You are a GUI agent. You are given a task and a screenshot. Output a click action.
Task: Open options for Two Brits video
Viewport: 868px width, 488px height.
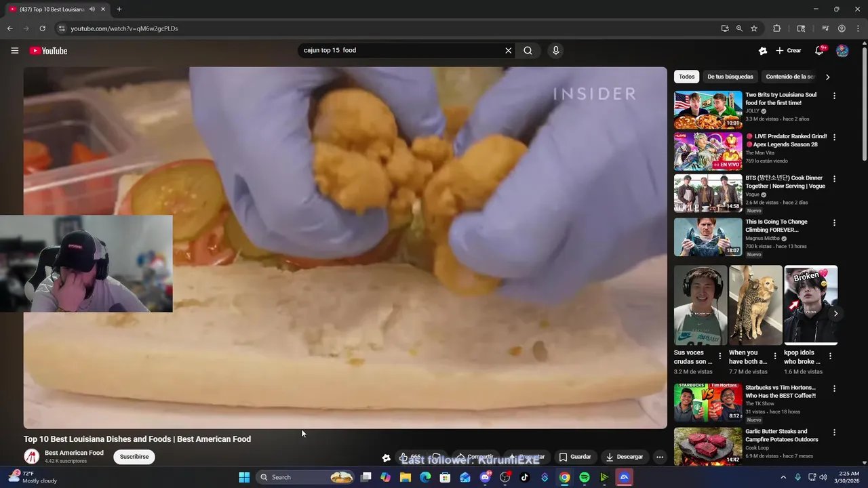[x=834, y=96]
